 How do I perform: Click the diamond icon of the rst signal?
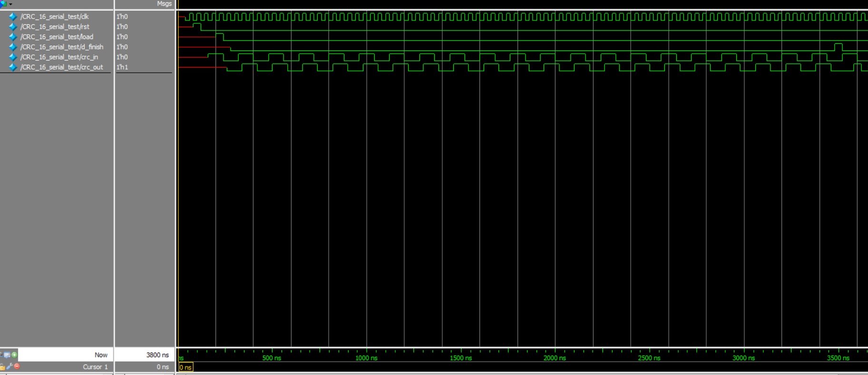click(13, 27)
